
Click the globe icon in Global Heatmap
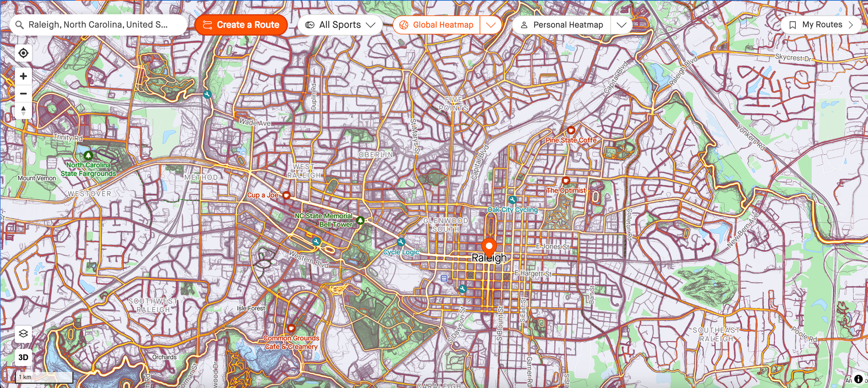pos(404,25)
